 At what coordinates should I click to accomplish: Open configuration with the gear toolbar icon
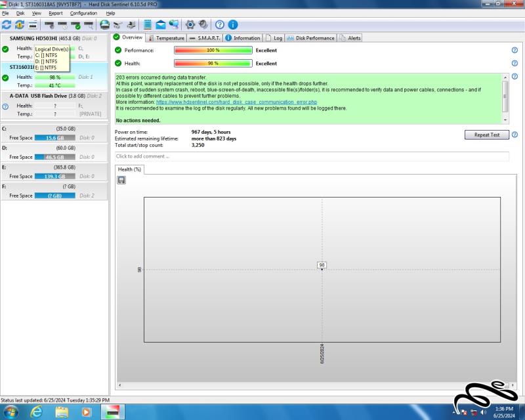[190, 25]
